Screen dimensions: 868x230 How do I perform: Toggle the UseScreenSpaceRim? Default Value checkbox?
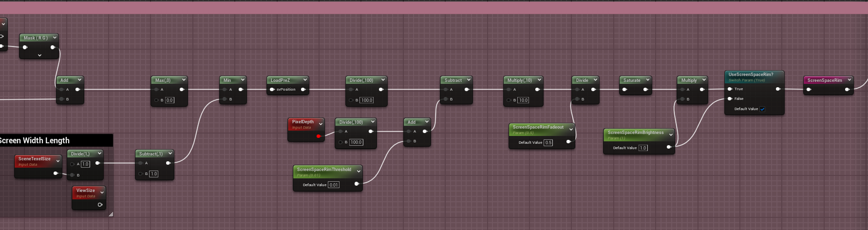click(762, 109)
